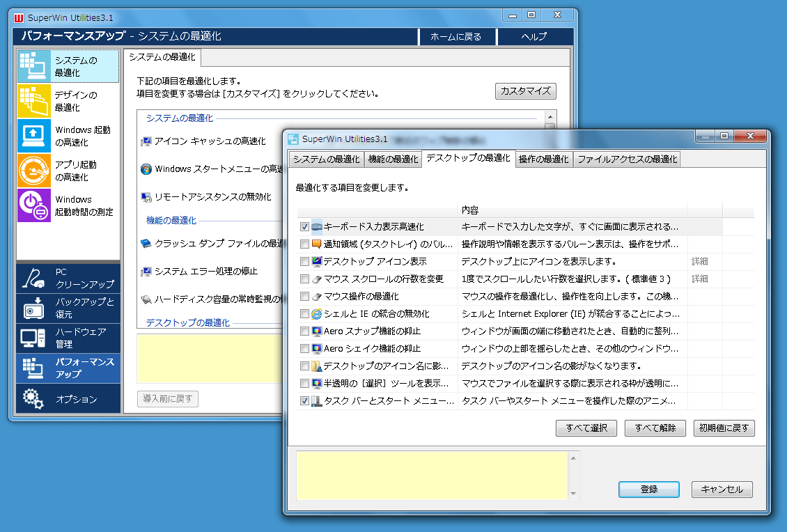The height and width of the screenshot is (532, 787).
Task: Click クラッシュ ダンプ ファイル item icon
Action: [146, 244]
